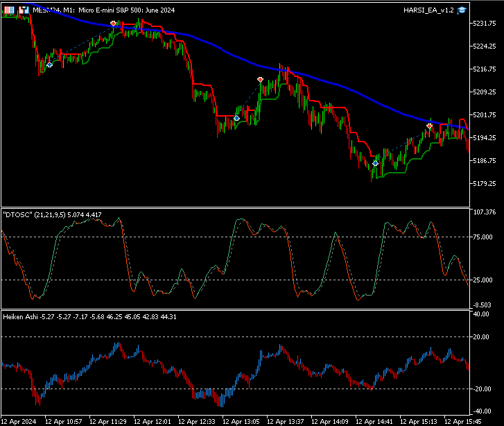
Task: Click the 12 Apr 2024 time label
Action: point(19,422)
